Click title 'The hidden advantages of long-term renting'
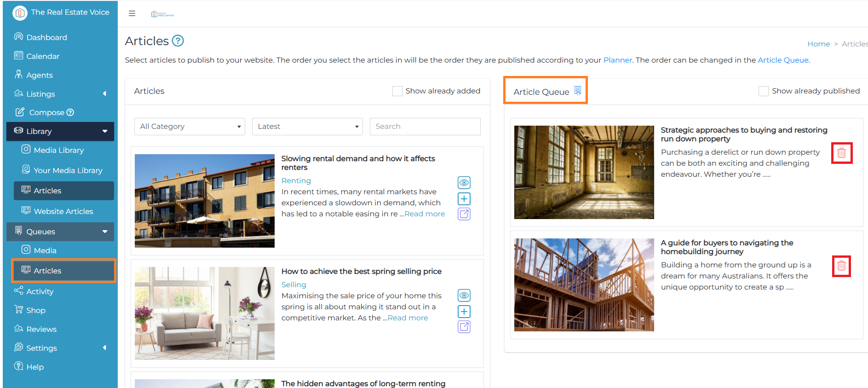Image resolution: width=868 pixels, height=388 pixels. click(x=363, y=383)
